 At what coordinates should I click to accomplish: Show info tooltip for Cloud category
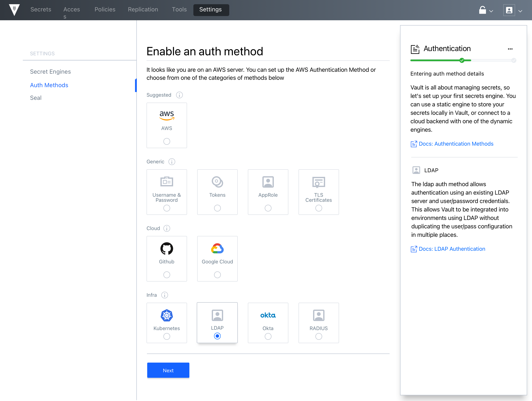click(x=167, y=228)
